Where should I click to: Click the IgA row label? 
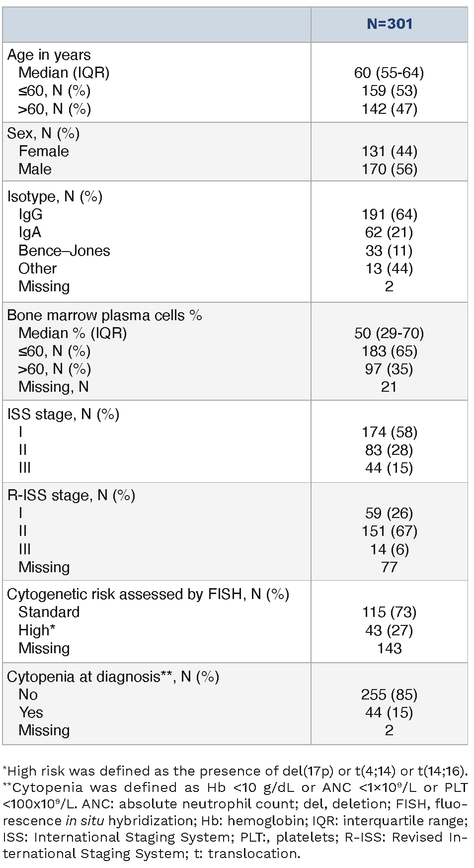[30, 233]
